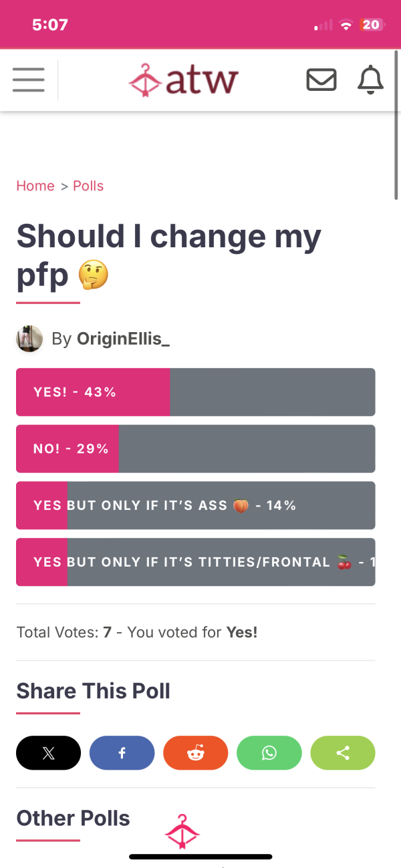Select the 14% ass poll option bar
This screenshot has height=868, width=401.
(196, 505)
